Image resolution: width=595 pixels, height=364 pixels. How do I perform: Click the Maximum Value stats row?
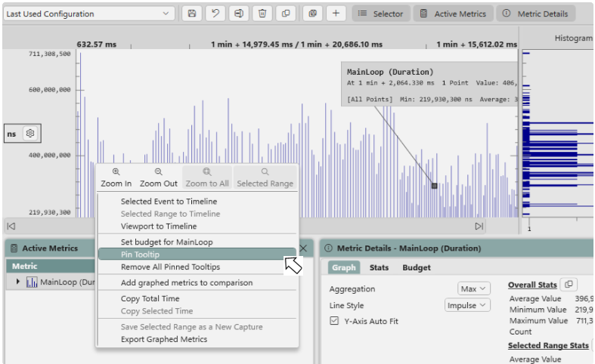coord(551,321)
